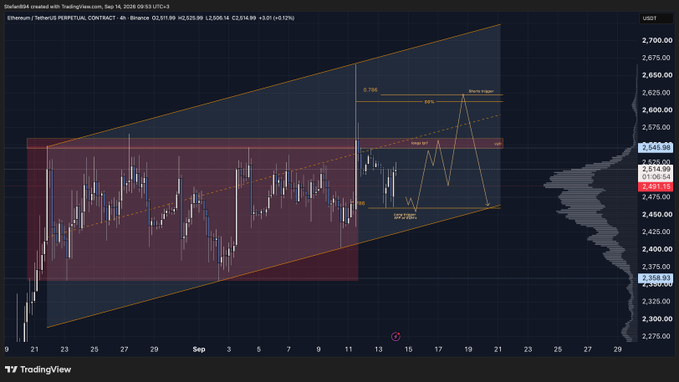Screen dimensions: 679x382
Task: Click the change value +3.01 (+0.12%)
Action: click(x=276, y=18)
